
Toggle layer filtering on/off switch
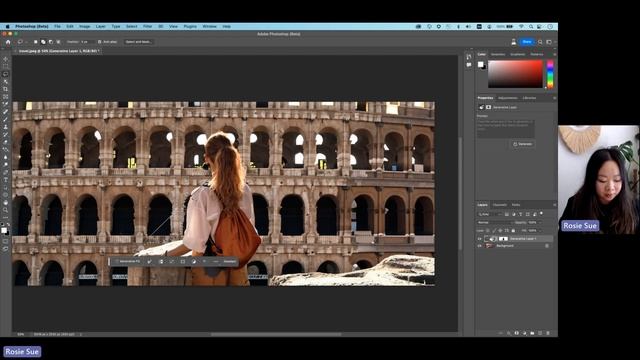[542, 213]
